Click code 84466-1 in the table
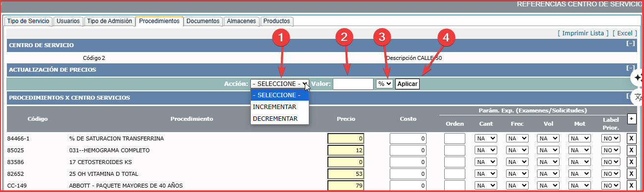This screenshot has width=644, height=192. pyautogui.click(x=18, y=138)
